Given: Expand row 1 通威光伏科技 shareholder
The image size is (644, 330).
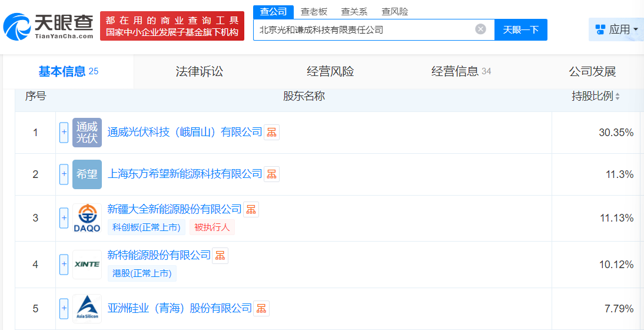Looking at the screenshot, I should tap(64, 133).
